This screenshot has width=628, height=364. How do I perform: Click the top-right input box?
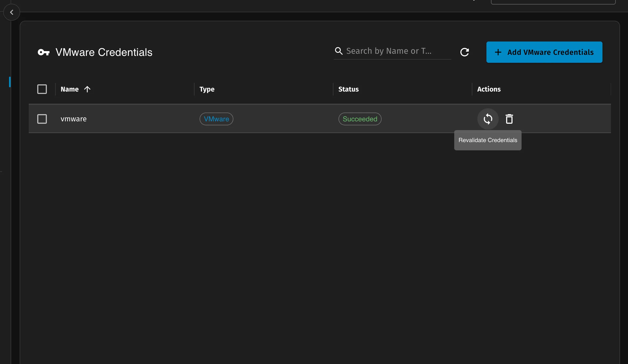click(553, 2)
